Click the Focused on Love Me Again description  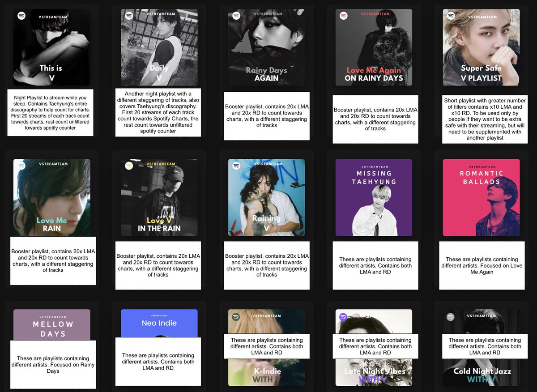point(482,265)
